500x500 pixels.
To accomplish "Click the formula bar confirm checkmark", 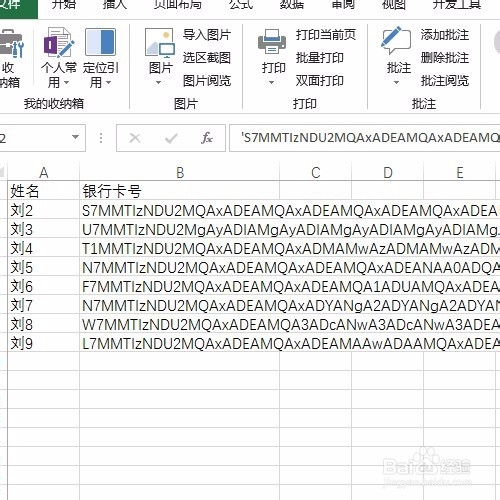I will click(x=171, y=138).
